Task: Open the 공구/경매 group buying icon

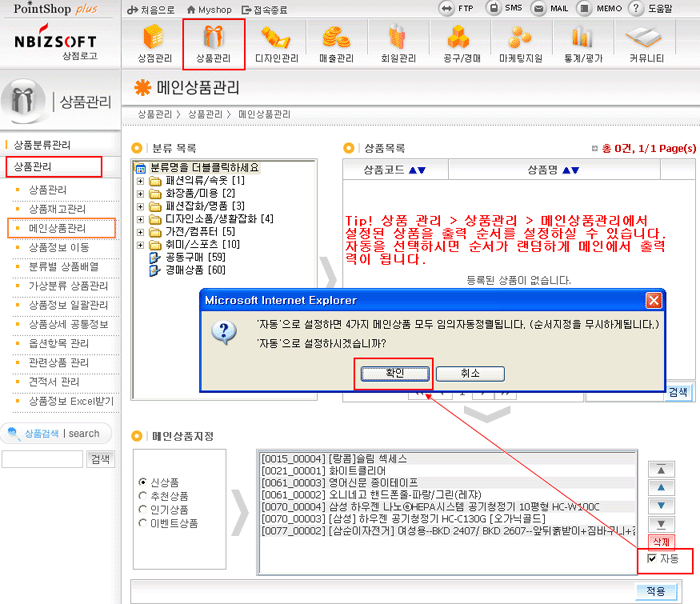Action: (x=459, y=43)
